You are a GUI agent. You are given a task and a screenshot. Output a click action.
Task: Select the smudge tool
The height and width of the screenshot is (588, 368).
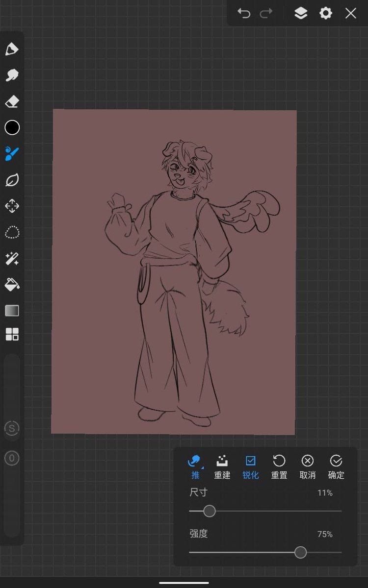[12, 75]
